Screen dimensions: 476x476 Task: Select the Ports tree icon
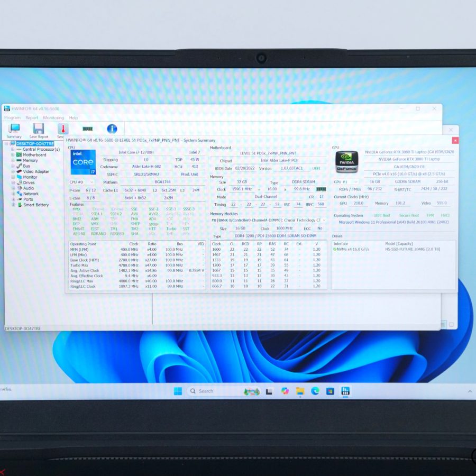[19, 199]
